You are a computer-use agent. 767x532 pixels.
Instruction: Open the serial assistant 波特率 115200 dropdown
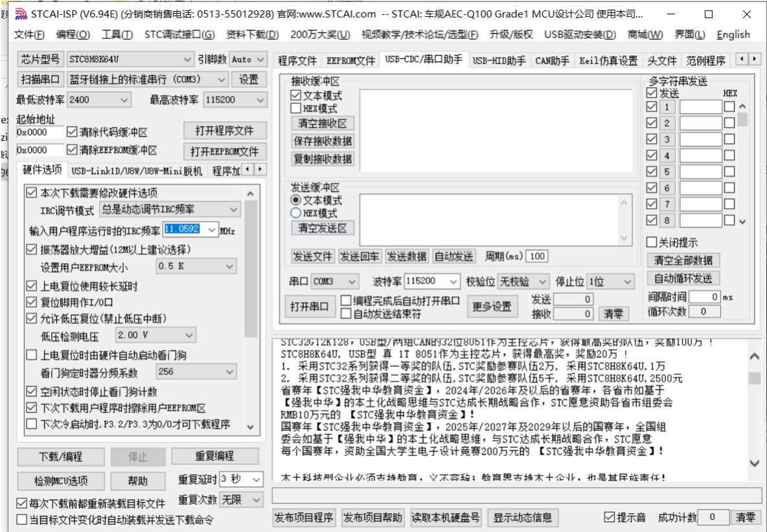[453, 281]
